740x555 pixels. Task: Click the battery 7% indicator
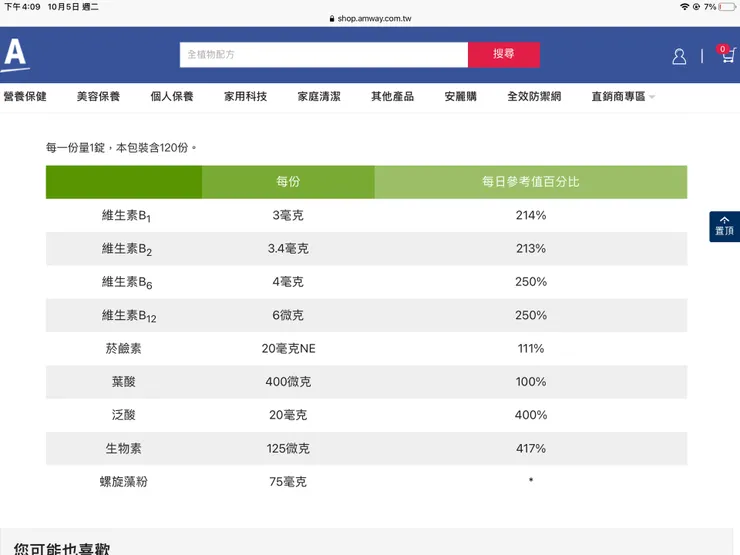(x=720, y=7)
